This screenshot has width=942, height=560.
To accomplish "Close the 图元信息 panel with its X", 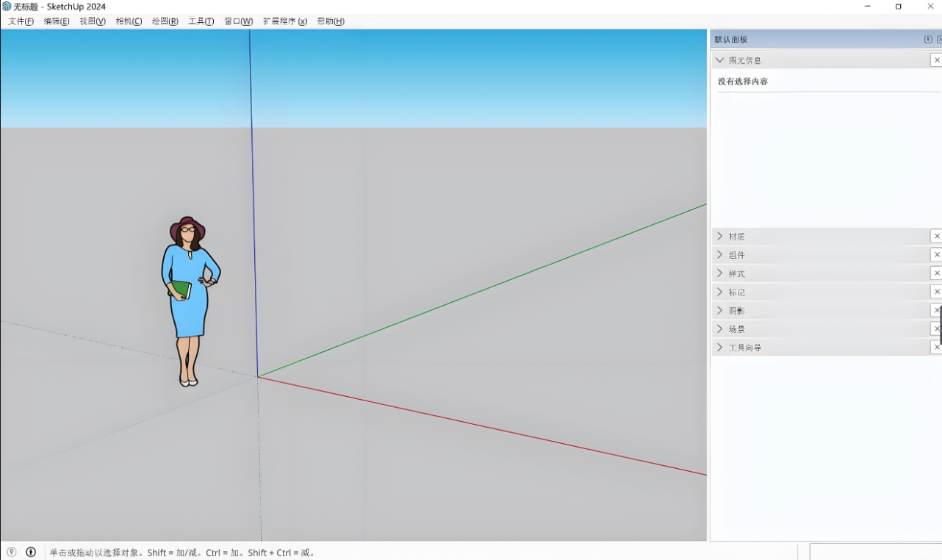I will point(936,60).
